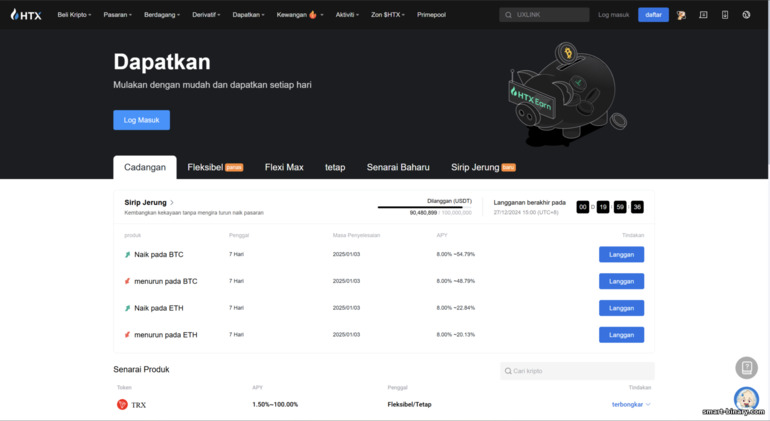770x421 pixels.
Task: Click the Senarai Produk heading
Action: (x=141, y=369)
